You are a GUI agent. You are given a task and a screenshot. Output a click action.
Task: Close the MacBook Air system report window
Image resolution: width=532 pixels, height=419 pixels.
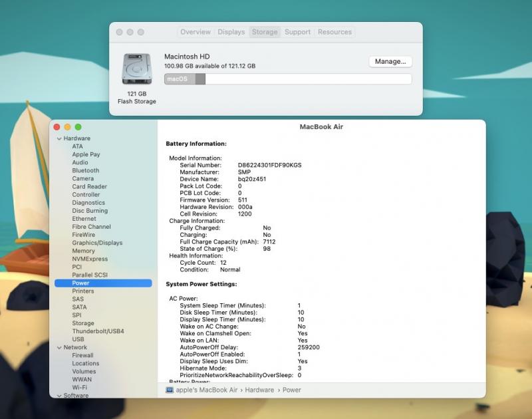point(56,127)
